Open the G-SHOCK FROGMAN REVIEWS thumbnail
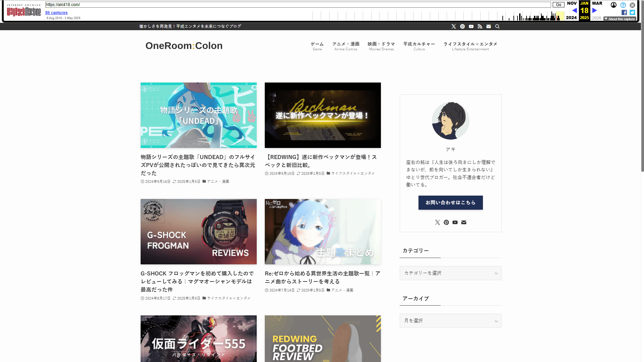Image resolution: width=644 pixels, height=362 pixels. pyautogui.click(x=199, y=231)
